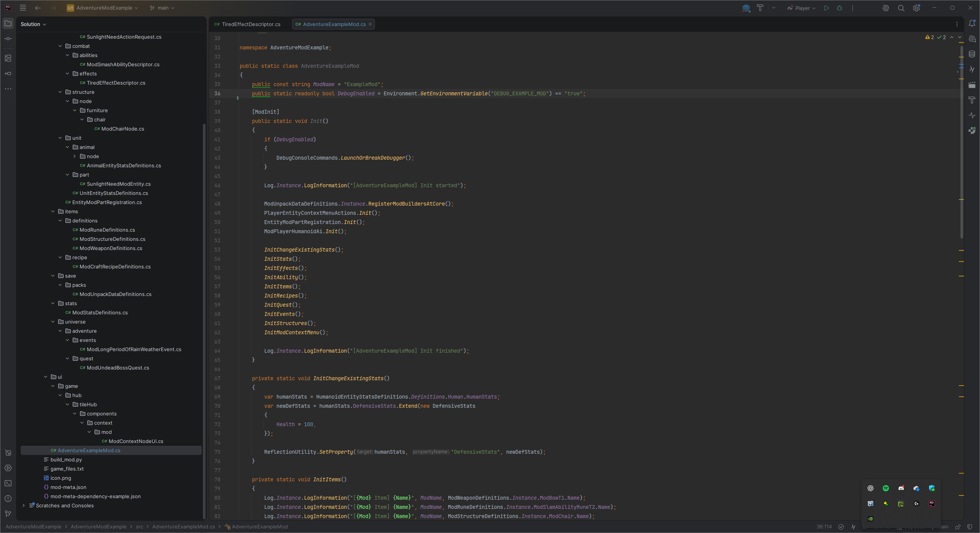980x533 pixels.
Task: Open the build options dropdown arrow
Action: pos(774,8)
